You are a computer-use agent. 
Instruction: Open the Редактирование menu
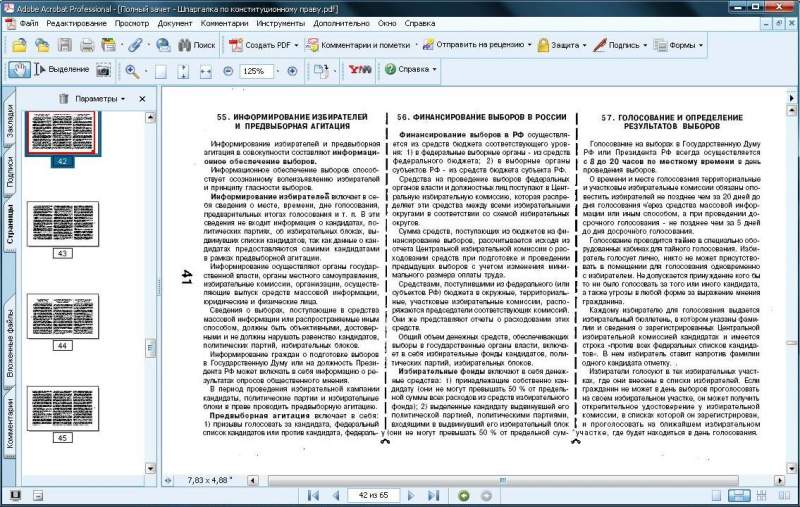(x=77, y=23)
